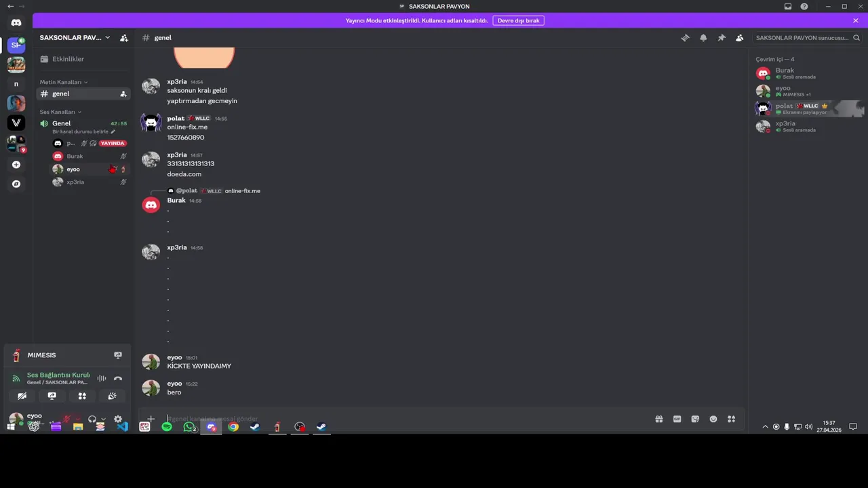Toggle headphones deafen in user panel

point(92,419)
